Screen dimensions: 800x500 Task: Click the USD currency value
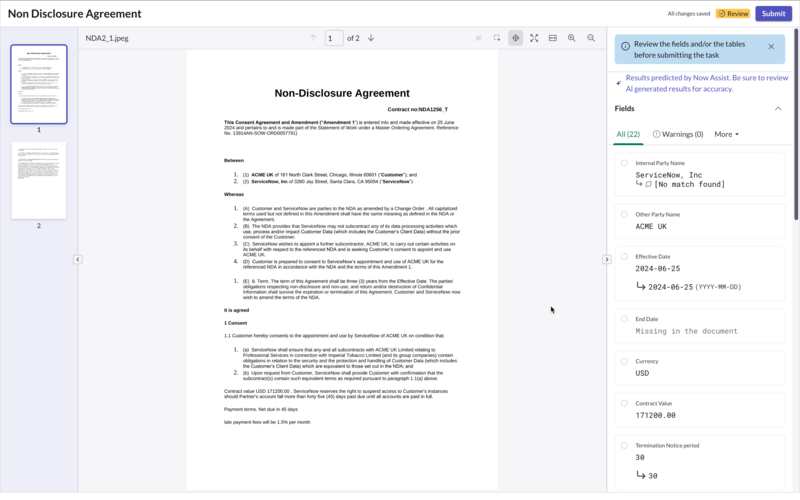(642, 373)
